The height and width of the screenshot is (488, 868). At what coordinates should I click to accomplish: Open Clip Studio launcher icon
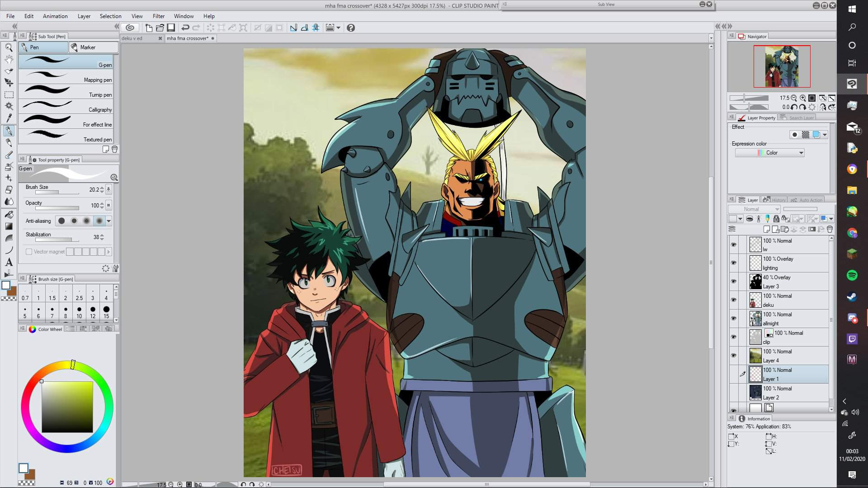click(130, 28)
